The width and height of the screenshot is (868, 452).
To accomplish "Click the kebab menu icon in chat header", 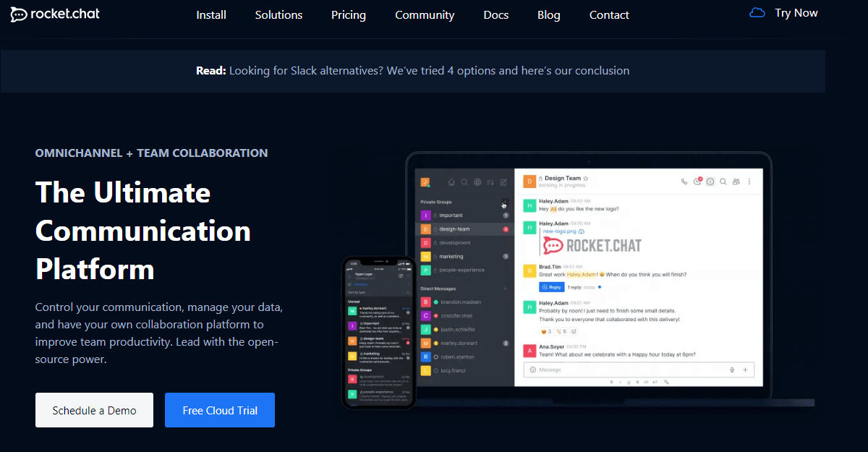I will click(x=749, y=182).
